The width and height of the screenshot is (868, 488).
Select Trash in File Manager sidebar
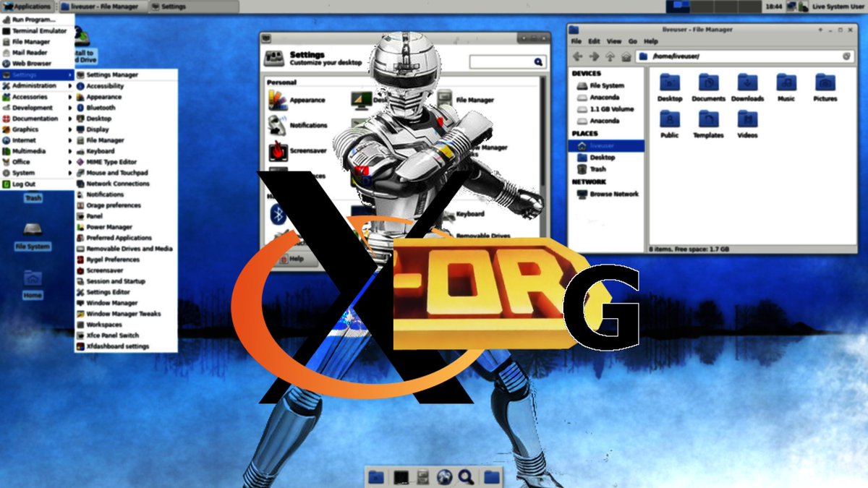click(x=597, y=168)
